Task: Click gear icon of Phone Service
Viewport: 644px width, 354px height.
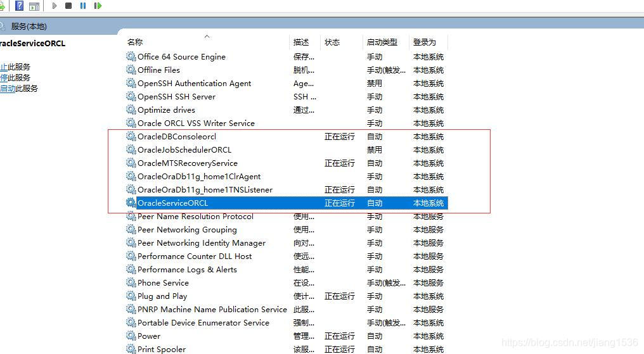Action: tap(131, 282)
